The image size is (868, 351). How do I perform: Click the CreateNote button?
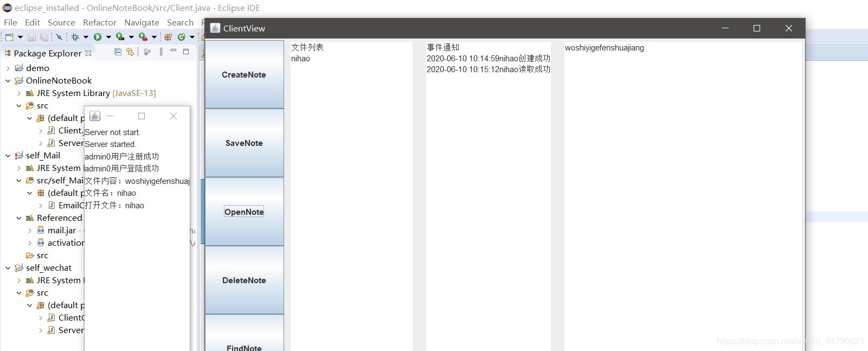click(244, 75)
